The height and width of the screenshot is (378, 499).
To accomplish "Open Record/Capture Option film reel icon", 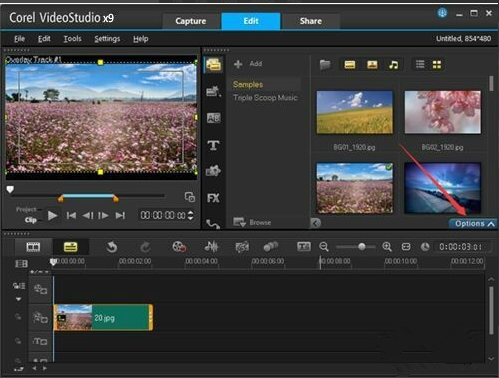I will pyautogui.click(x=179, y=247).
